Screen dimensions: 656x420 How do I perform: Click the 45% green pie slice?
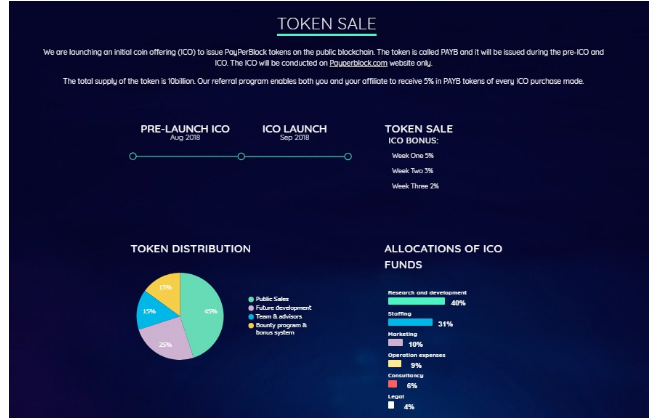[x=203, y=314]
